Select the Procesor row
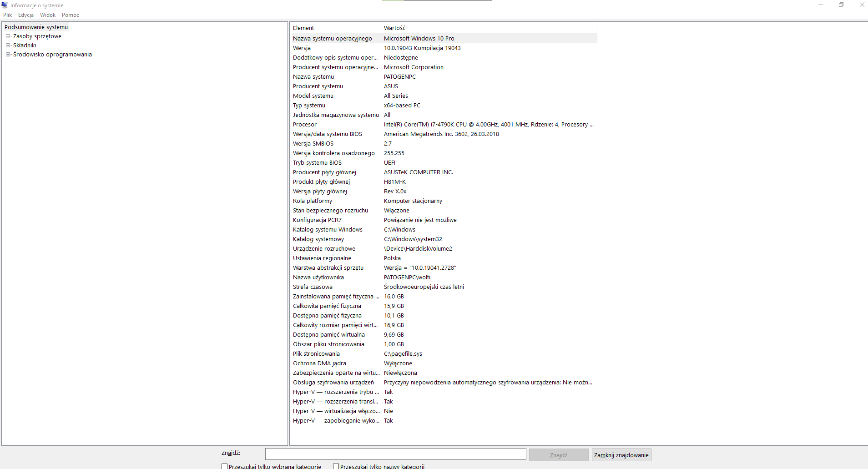The height and width of the screenshot is (469, 868). 444,124
